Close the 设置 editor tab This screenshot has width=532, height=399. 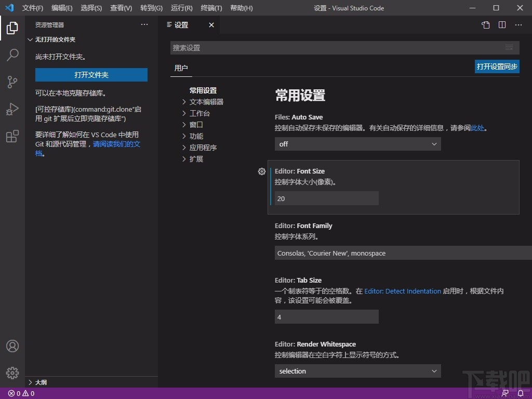(x=211, y=25)
